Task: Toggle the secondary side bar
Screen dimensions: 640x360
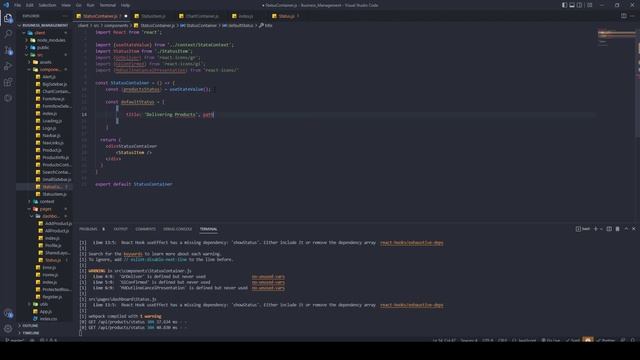Action: tap(580, 5)
